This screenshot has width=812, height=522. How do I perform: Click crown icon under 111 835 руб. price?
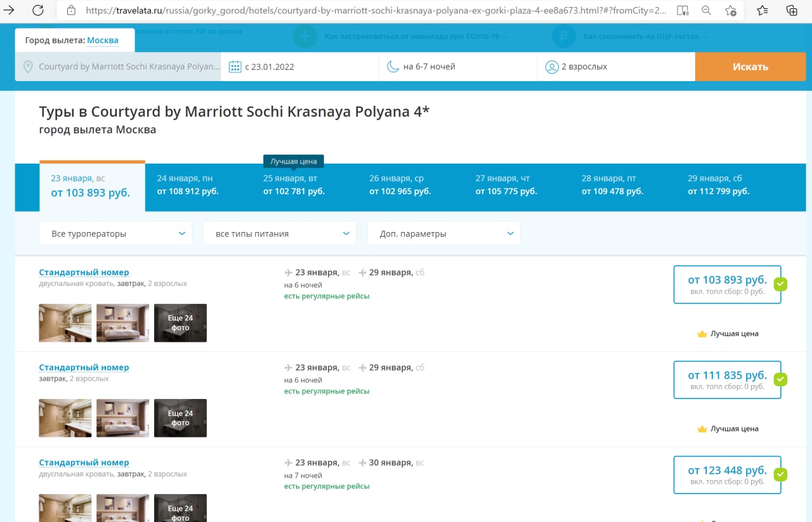pyautogui.click(x=702, y=429)
